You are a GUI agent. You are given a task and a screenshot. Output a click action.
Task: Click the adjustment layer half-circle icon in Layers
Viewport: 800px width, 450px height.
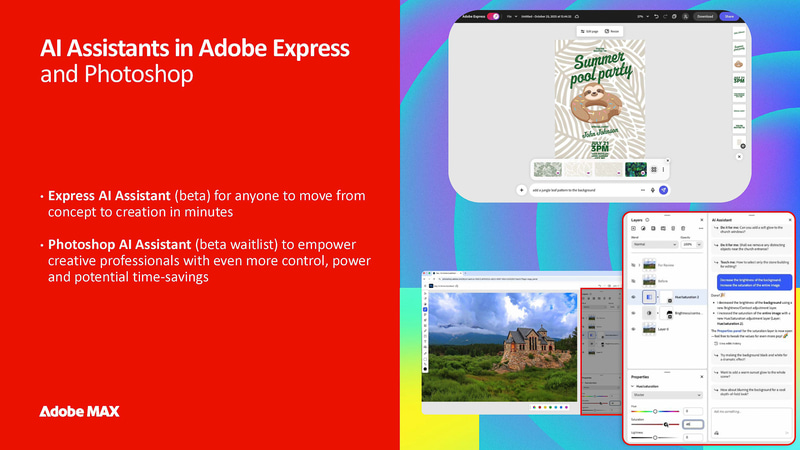643,229
